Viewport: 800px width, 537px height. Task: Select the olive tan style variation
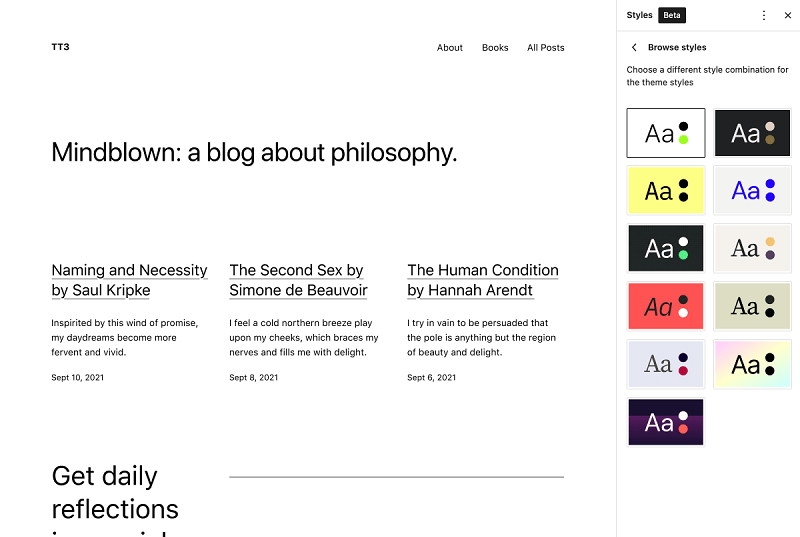click(x=752, y=306)
